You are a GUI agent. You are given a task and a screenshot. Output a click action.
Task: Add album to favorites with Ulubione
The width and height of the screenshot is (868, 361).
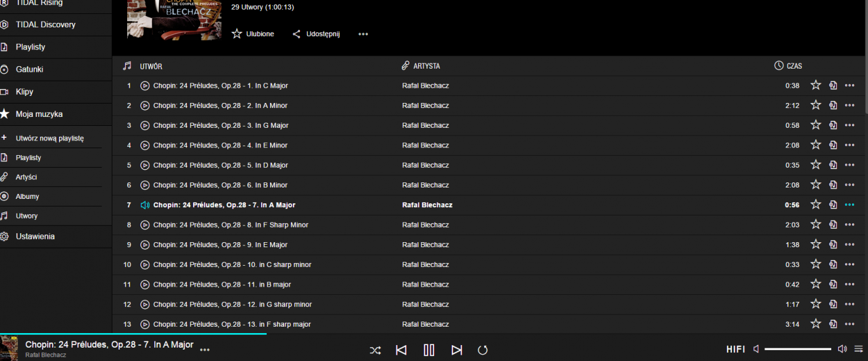(253, 34)
